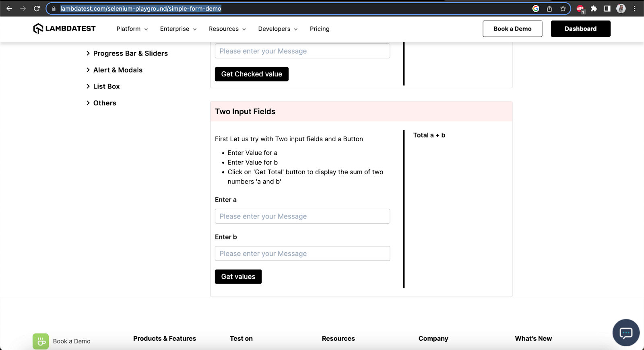Click Products & Features footer heading

165,339
